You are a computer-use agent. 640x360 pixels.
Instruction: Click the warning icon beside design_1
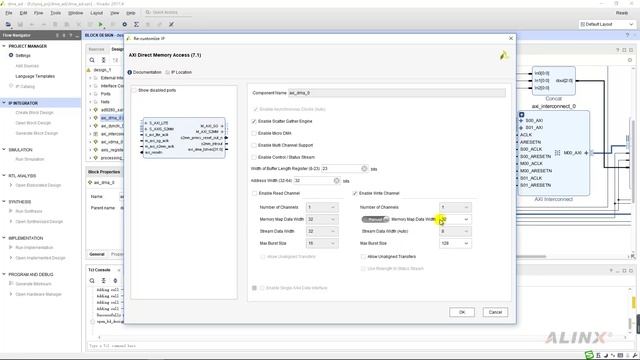pos(89,70)
